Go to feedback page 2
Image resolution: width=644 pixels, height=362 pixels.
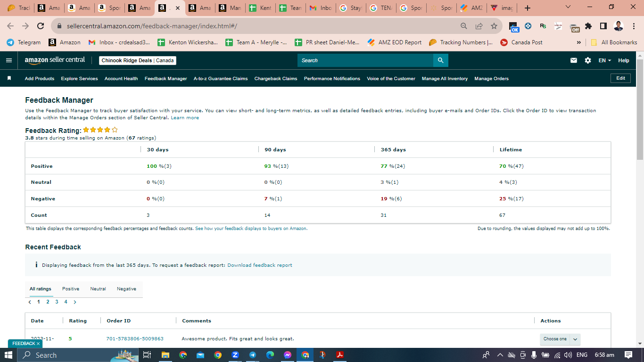click(x=48, y=302)
